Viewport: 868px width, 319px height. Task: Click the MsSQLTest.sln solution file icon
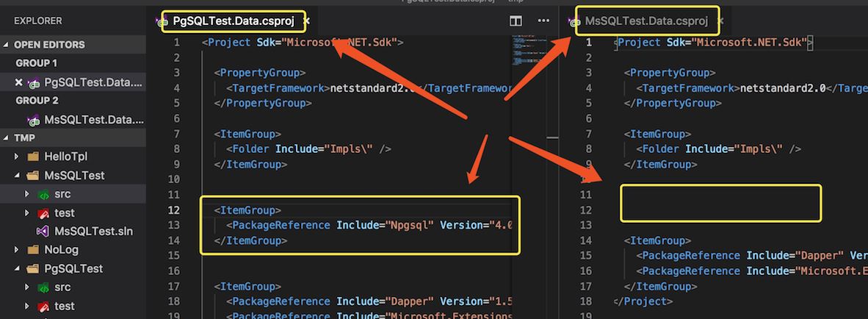coord(43,232)
